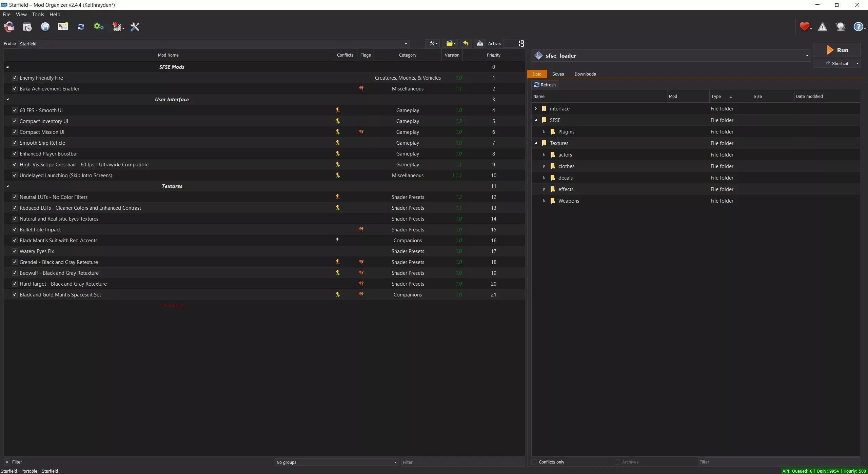This screenshot has width=868, height=474.
Task: Open the Change Game instance manager icon
Action: [x=9, y=27]
